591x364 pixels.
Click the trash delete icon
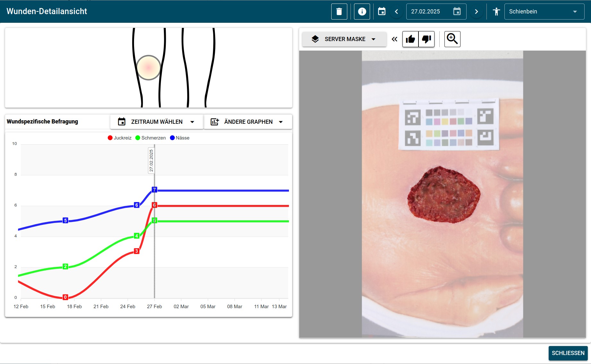(x=339, y=12)
